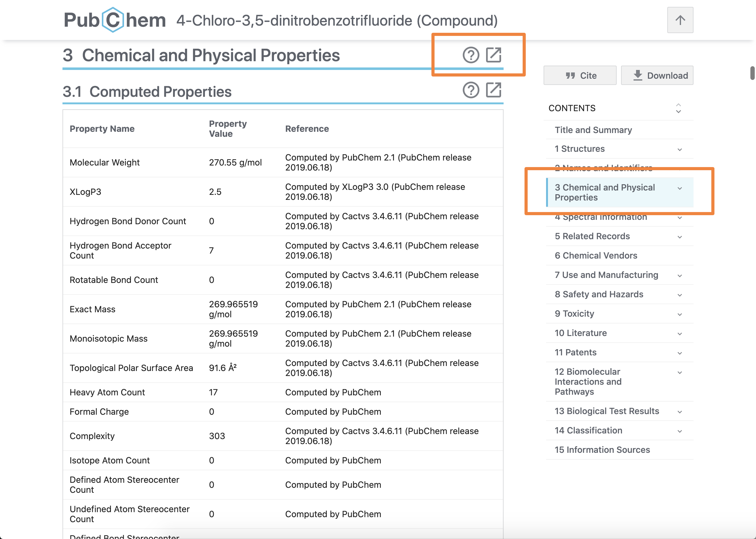Open help for Chemical and Physical Properties

point(470,55)
